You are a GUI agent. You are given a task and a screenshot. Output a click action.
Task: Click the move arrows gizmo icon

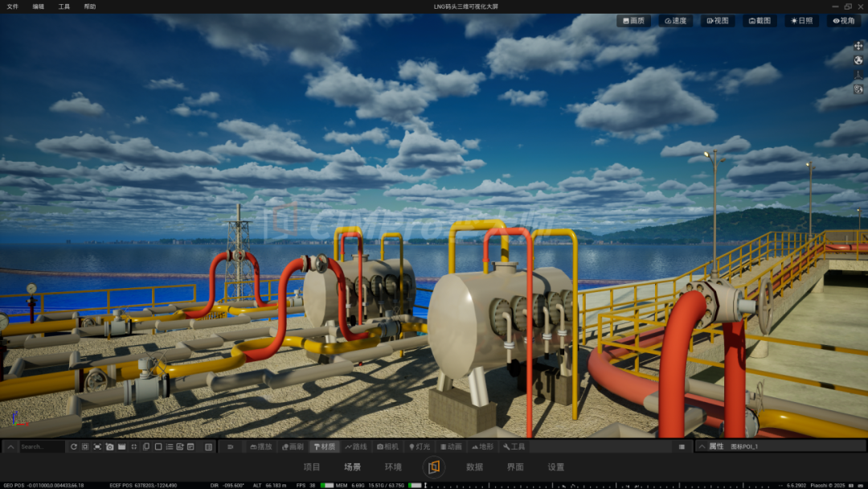coord(858,46)
